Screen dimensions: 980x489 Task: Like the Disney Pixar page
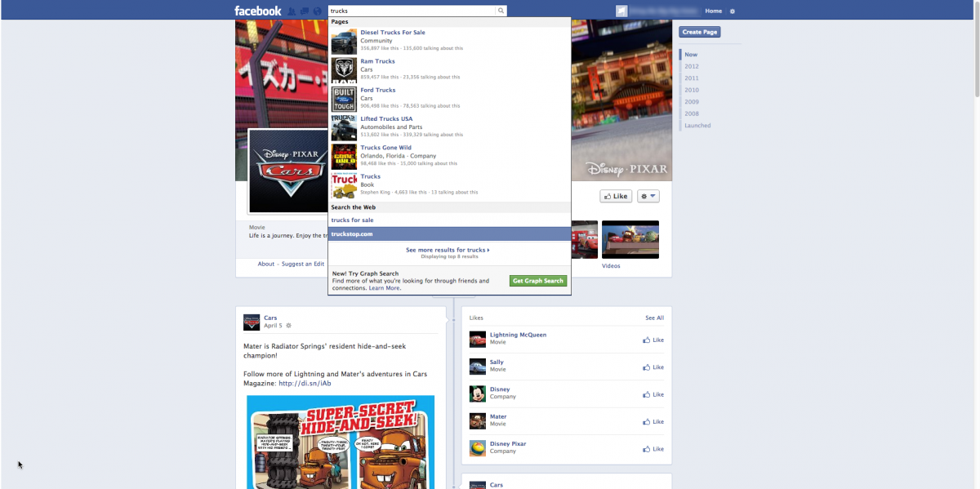(x=653, y=449)
